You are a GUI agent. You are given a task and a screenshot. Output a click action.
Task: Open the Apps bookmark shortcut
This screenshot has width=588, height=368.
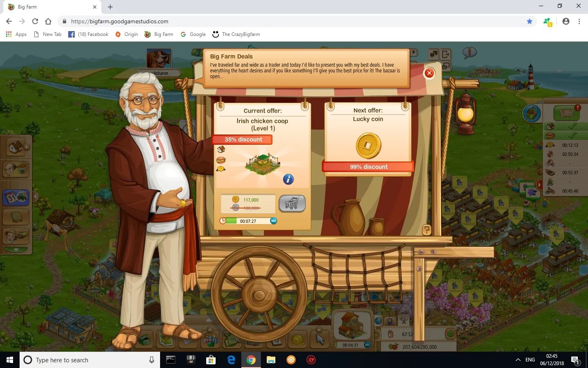tap(16, 34)
